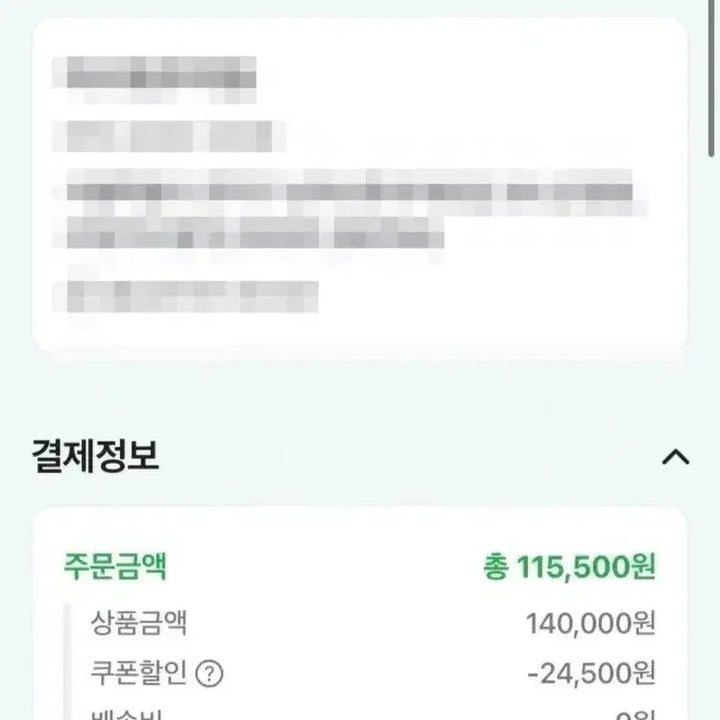Select the 140,000원 product price

[590, 624]
